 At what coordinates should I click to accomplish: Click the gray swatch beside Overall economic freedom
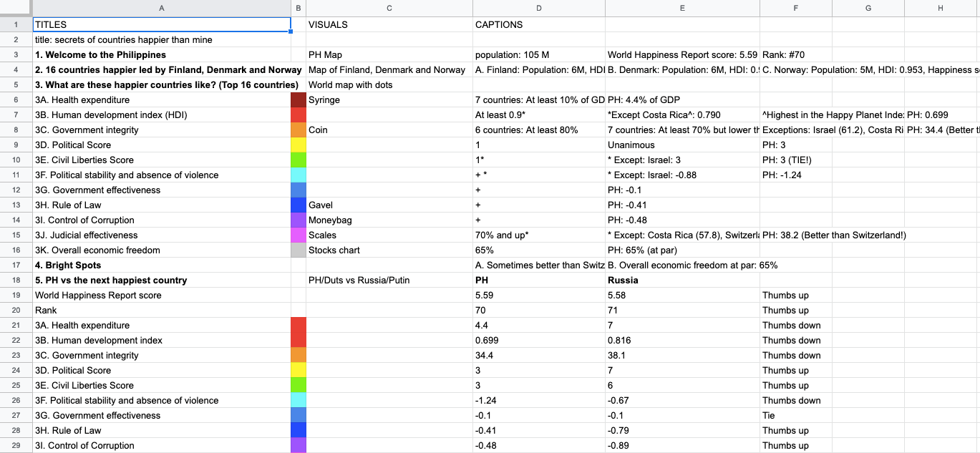click(x=299, y=250)
